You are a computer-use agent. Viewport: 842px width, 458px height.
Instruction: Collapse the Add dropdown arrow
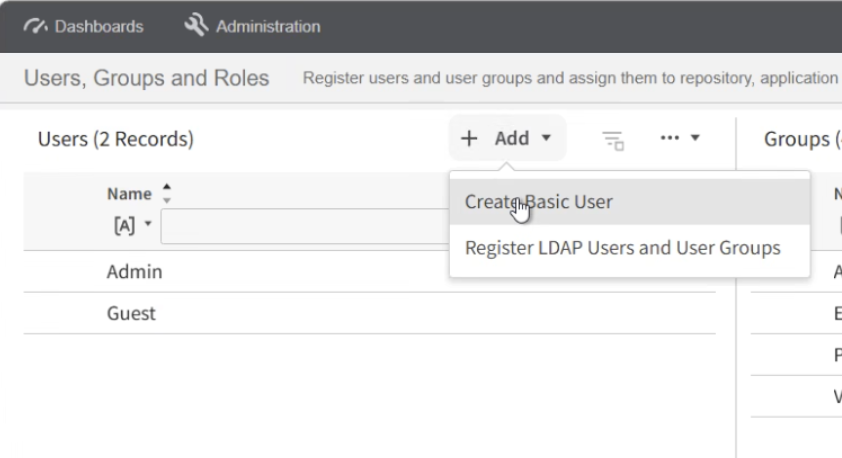tap(546, 138)
